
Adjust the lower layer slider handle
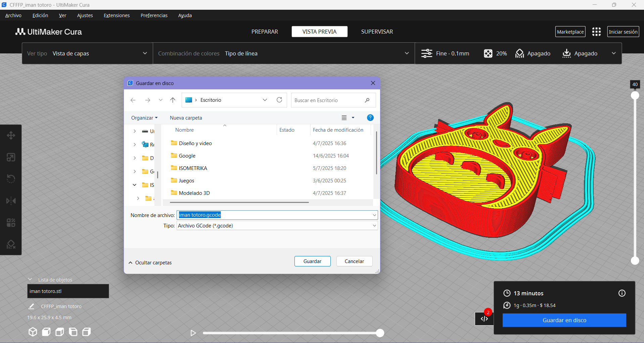635,260
